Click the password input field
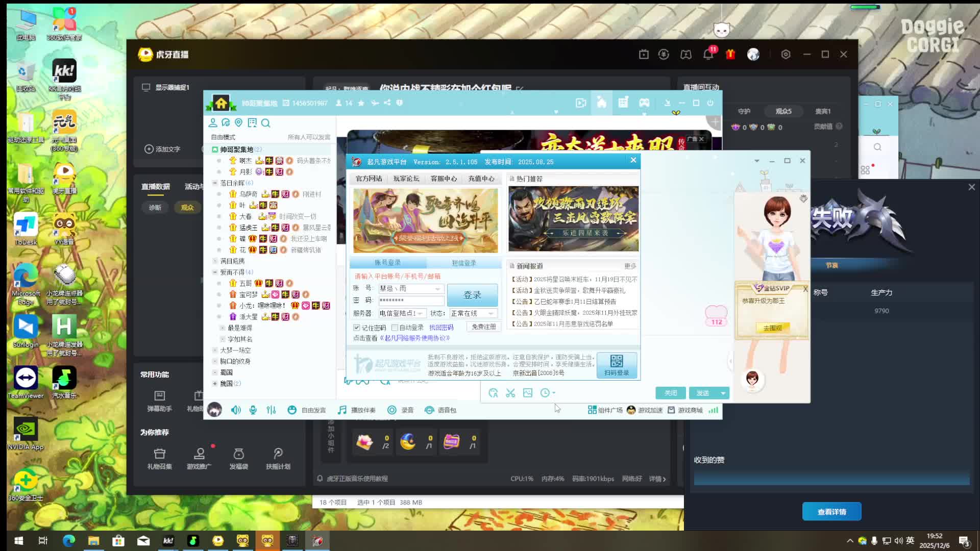Screen dimensions: 980x551 point(411,300)
